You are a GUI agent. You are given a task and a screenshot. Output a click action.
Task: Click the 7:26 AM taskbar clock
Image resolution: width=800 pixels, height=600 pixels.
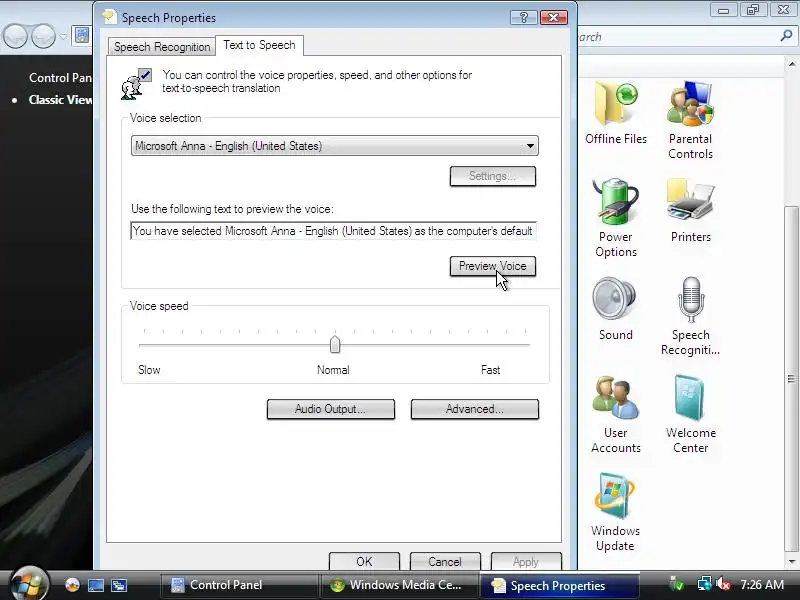[762, 585]
